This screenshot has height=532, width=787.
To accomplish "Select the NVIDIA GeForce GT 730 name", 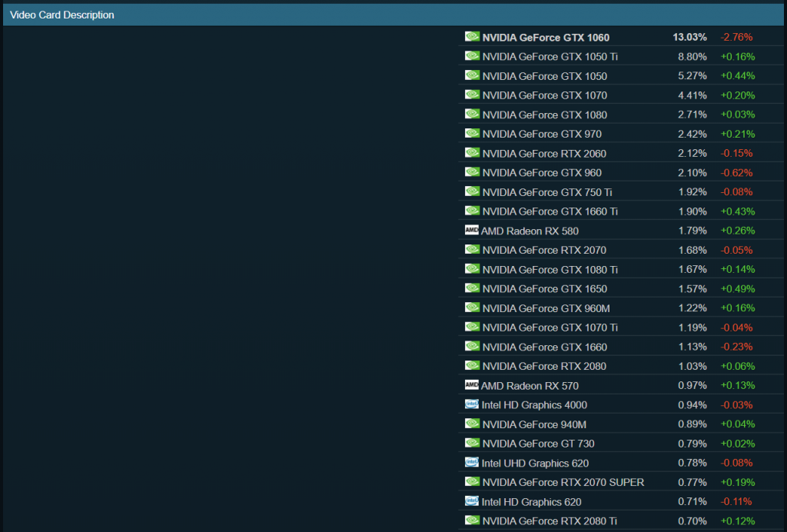I will point(538,444).
